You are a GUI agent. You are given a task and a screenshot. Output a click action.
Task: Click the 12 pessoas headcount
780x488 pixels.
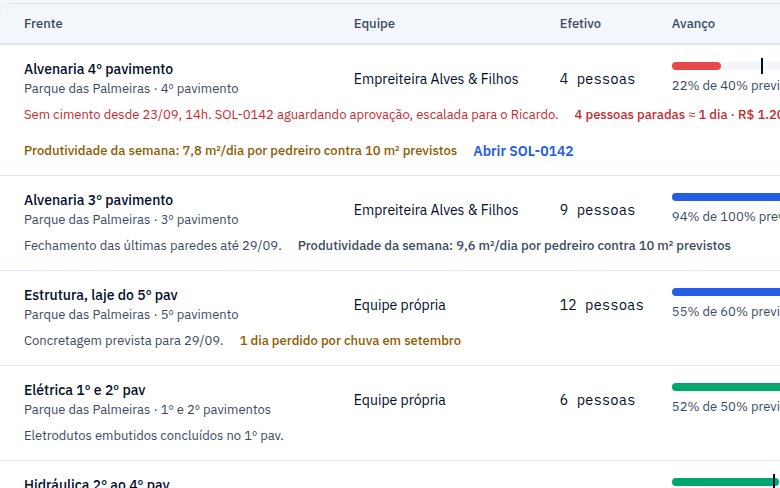601,305
